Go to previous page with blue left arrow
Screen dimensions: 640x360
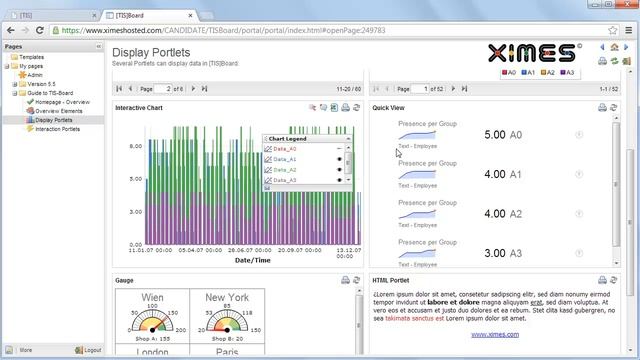coord(602,47)
